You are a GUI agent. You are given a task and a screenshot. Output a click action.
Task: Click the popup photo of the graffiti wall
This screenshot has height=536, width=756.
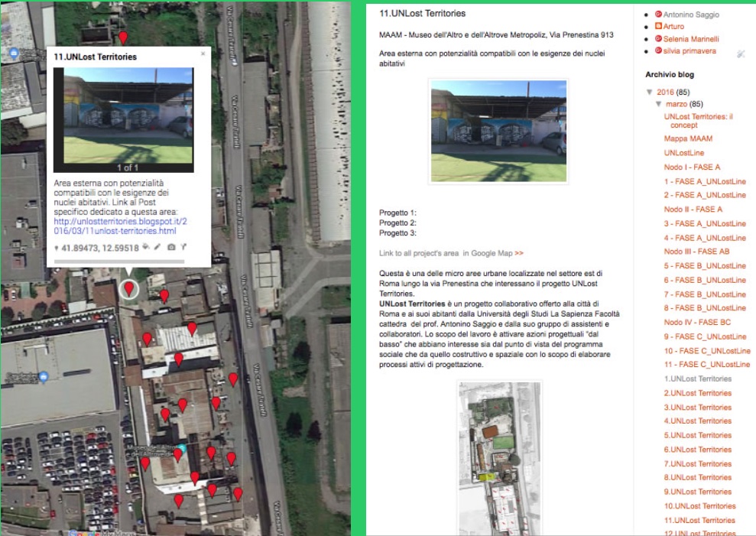click(128, 115)
